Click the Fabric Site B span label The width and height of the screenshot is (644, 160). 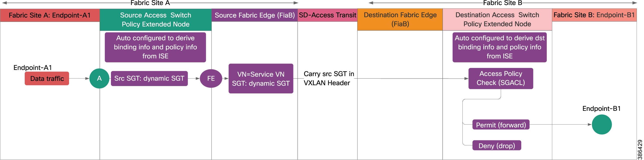503,3
